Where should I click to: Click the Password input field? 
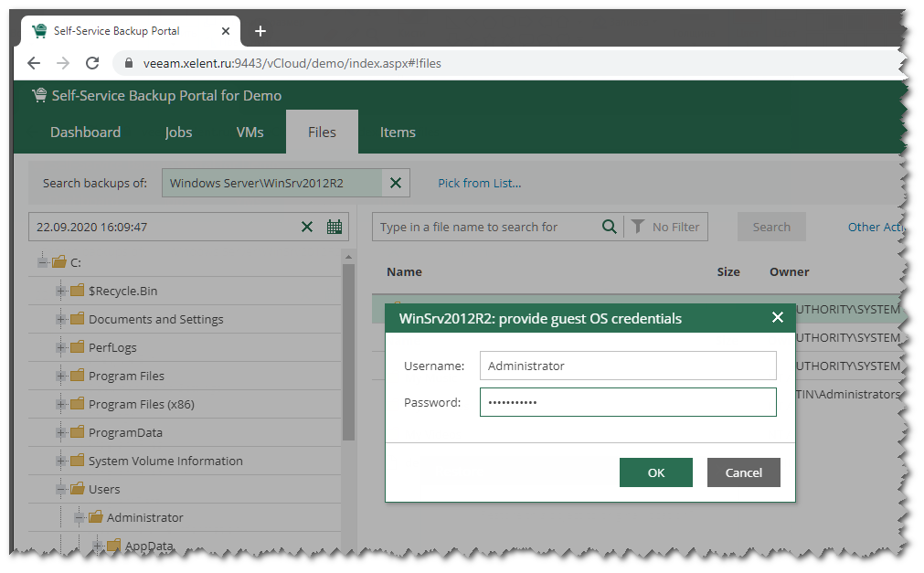point(627,402)
